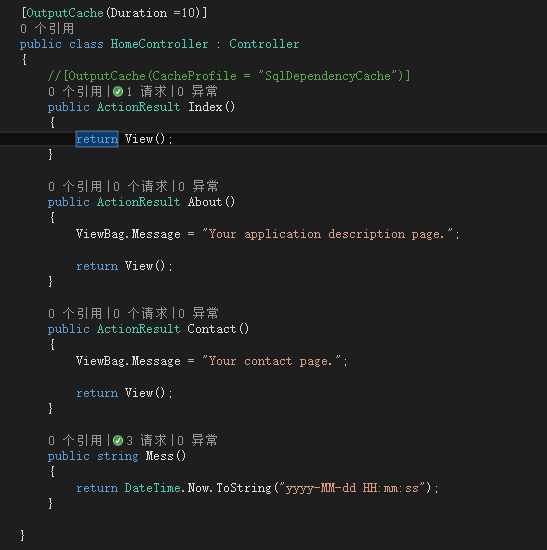Click the 'class' keyword in the declaration
Viewport: 547px width, 550px height.
[86, 44]
